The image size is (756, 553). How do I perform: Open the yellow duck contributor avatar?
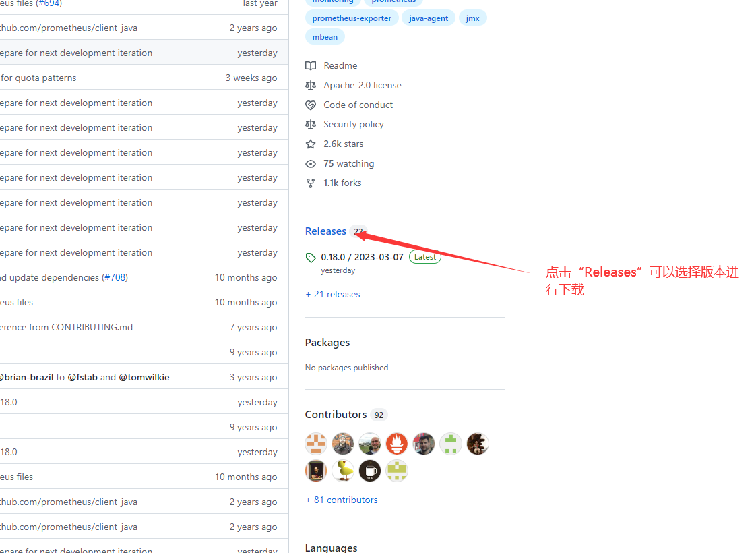point(343,471)
